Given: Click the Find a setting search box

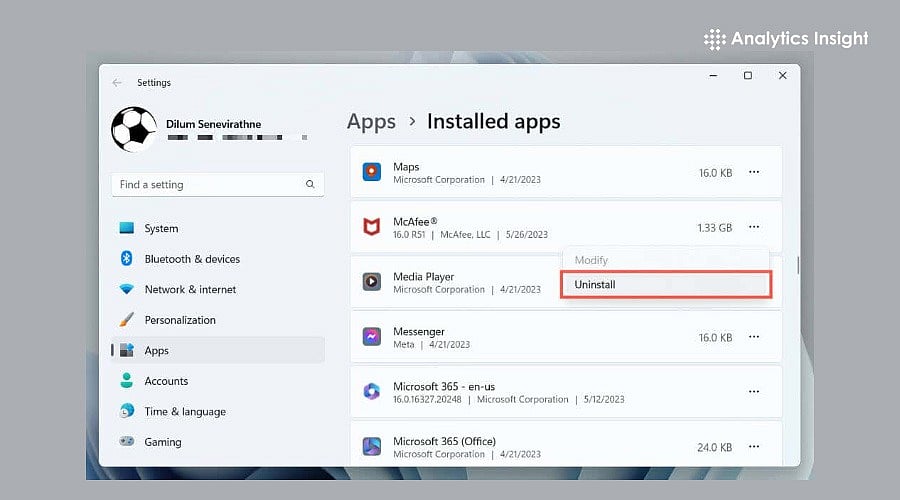Looking at the screenshot, I should 210,185.
